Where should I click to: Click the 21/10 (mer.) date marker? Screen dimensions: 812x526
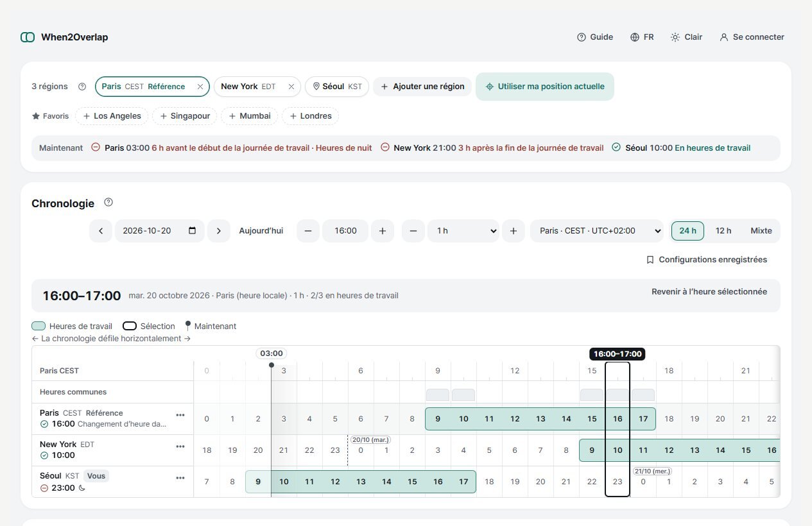(653, 471)
